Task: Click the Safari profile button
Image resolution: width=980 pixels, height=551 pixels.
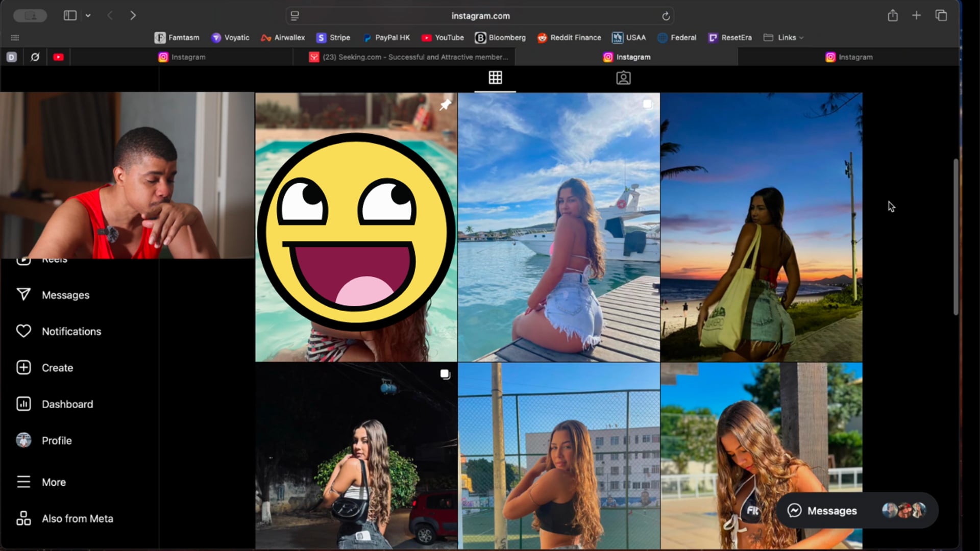Action: [x=30, y=16]
